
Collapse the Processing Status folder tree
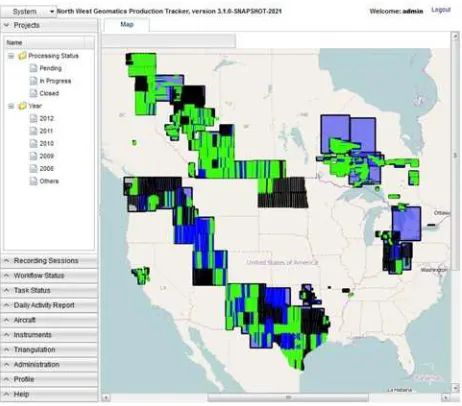(x=11, y=56)
